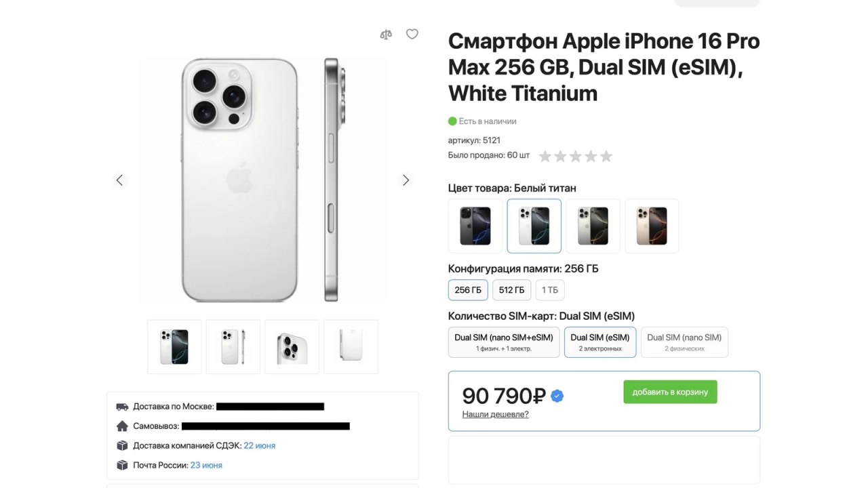Image resolution: width=868 pixels, height=488 pixels.
Task: Click the blue verified price badge
Action: [557, 396]
